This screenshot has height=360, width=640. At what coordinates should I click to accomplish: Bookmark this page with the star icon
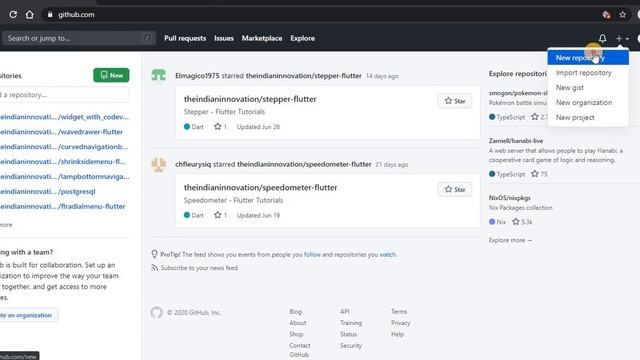pyautogui.click(x=622, y=15)
